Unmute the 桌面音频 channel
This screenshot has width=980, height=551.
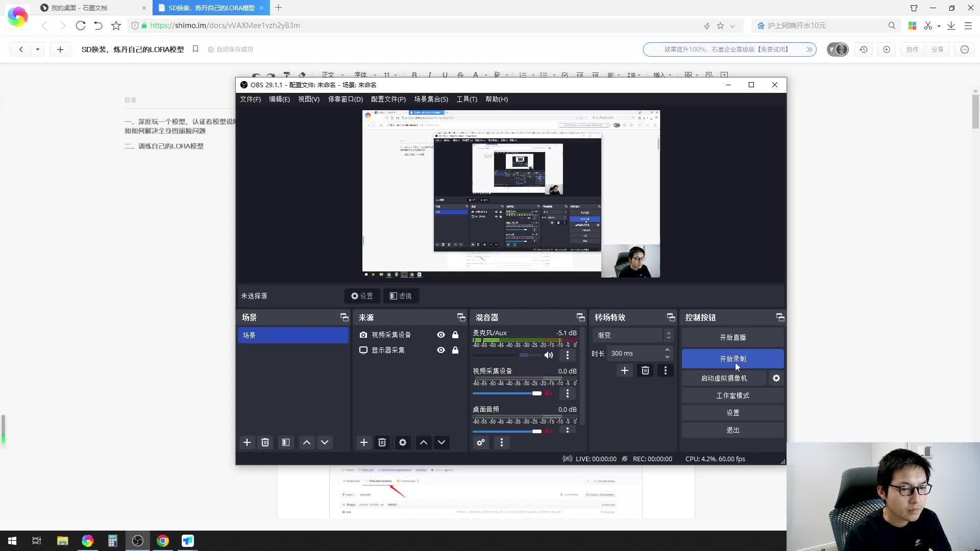coord(549,432)
